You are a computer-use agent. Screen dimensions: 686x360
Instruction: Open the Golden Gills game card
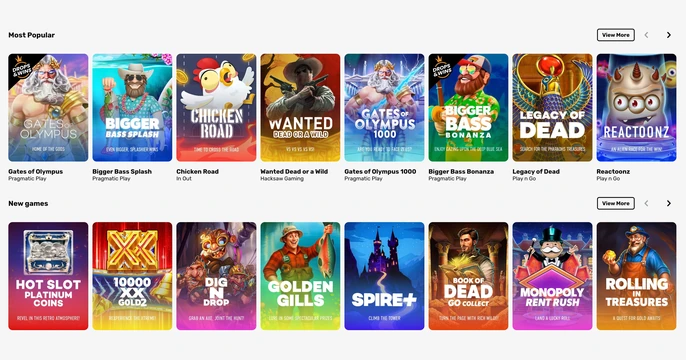[x=300, y=276]
